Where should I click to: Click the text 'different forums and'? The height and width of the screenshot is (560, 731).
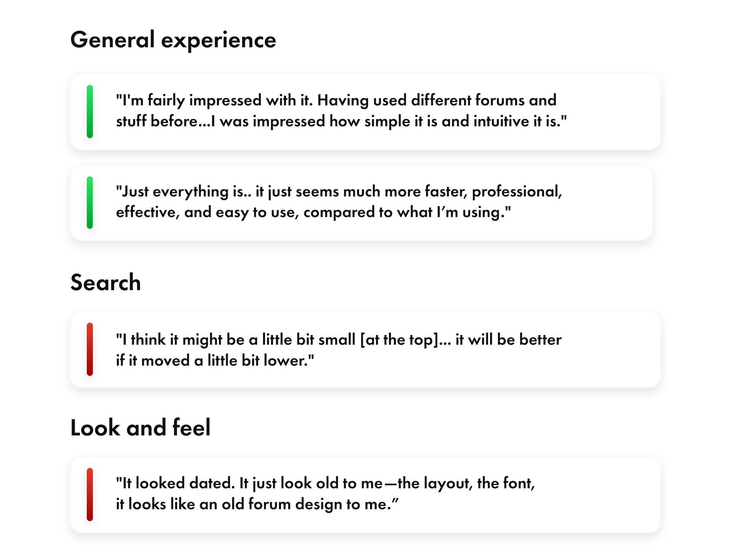coord(484,100)
